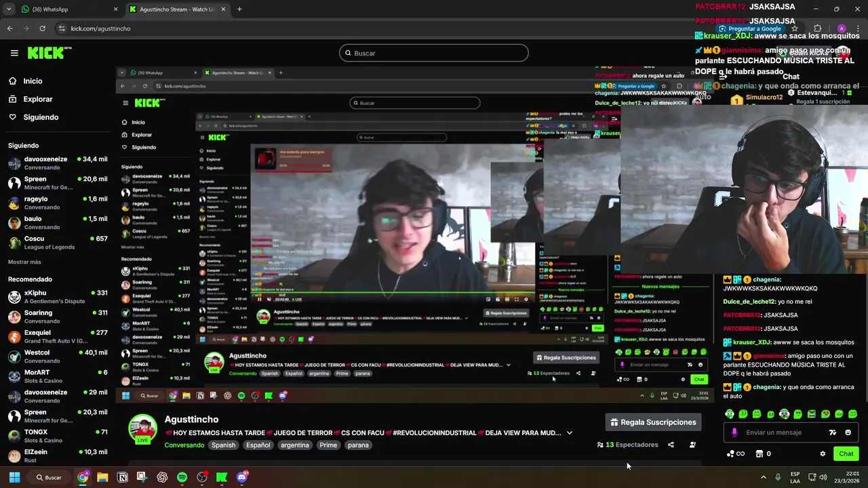Open ElZeein Rust channel
The height and width of the screenshot is (488, 868).
pos(57,455)
